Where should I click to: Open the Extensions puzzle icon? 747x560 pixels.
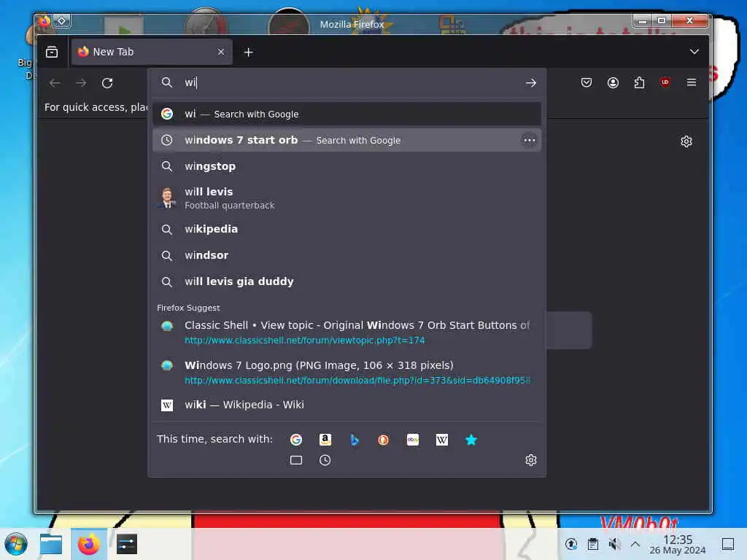639,83
